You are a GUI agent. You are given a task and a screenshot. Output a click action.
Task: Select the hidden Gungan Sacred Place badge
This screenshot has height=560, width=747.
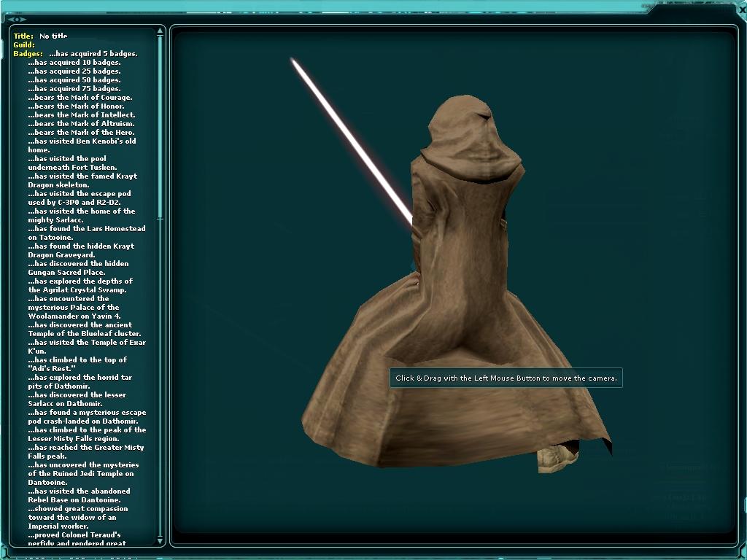(x=78, y=268)
